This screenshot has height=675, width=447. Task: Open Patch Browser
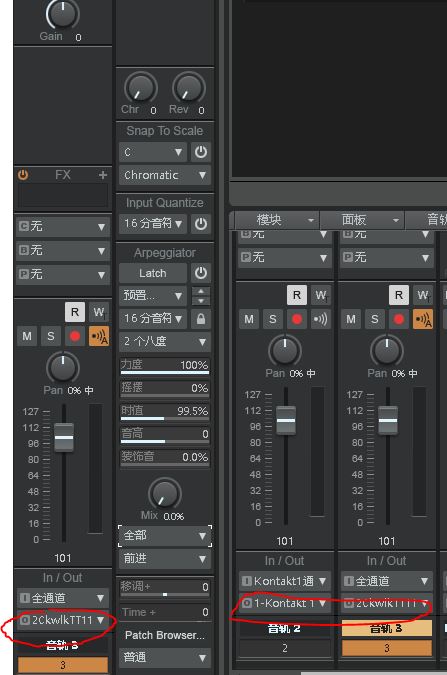pyautogui.click(x=165, y=635)
